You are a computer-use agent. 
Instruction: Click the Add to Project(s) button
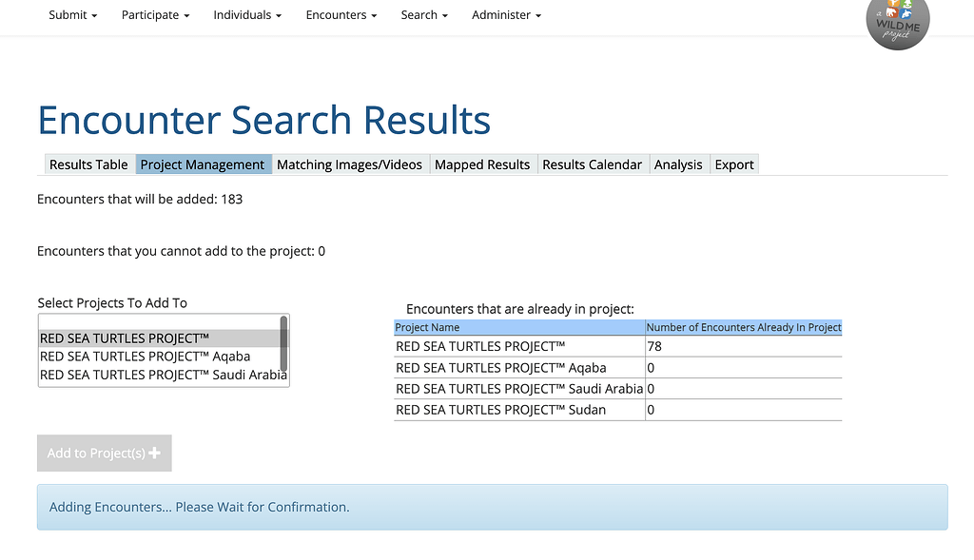point(104,454)
